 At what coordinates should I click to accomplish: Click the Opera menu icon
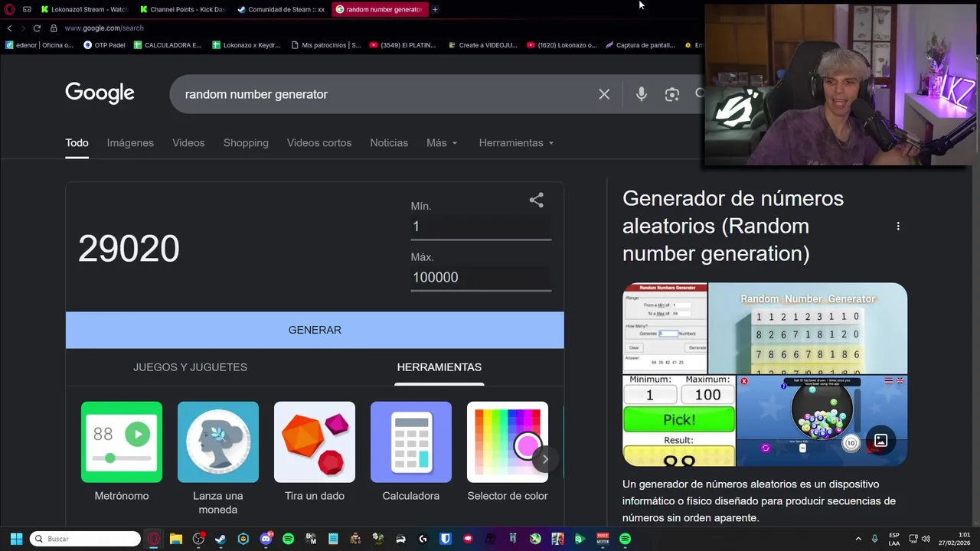click(x=9, y=9)
